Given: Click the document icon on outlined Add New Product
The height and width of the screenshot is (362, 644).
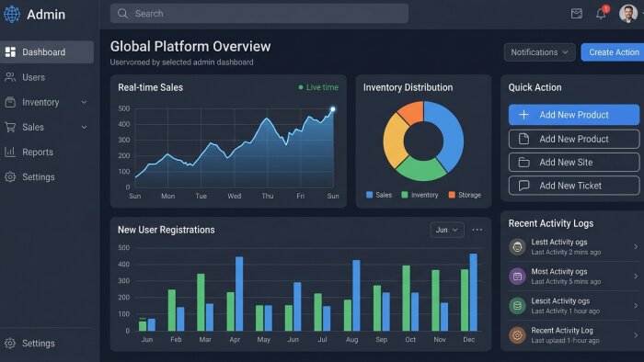Looking at the screenshot, I should point(523,139).
